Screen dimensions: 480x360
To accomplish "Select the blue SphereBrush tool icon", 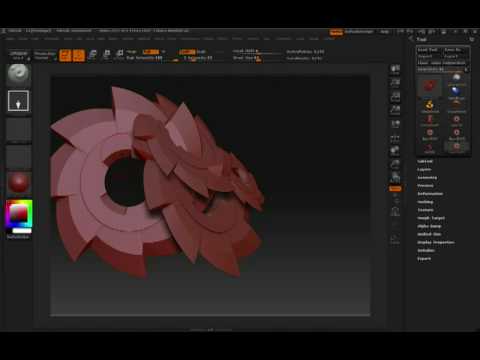I will point(456,92).
